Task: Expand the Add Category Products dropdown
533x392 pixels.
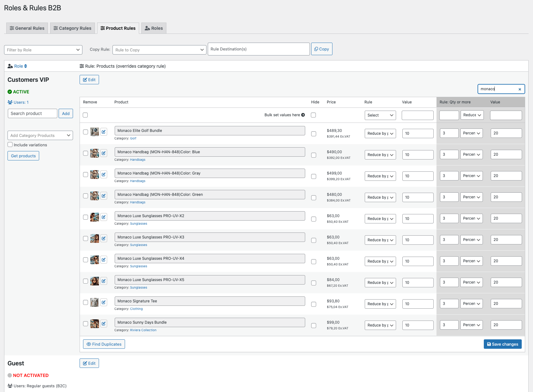Action: [40, 135]
